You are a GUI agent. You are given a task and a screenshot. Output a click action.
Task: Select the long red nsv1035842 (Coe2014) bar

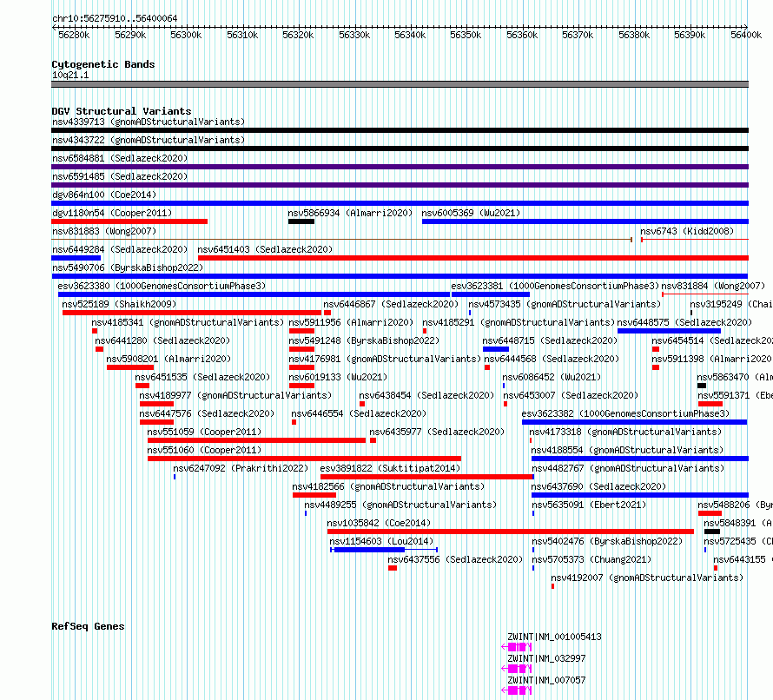coord(510,532)
